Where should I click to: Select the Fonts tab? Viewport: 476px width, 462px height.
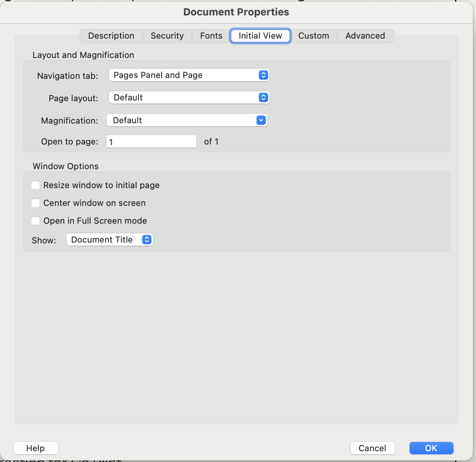coord(211,36)
